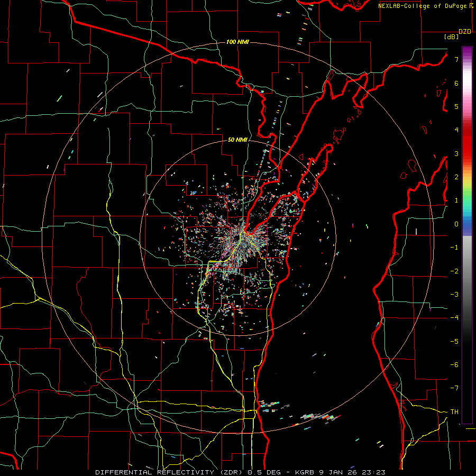
Task: Click the 50 NMI range ring label
Action: point(237,140)
